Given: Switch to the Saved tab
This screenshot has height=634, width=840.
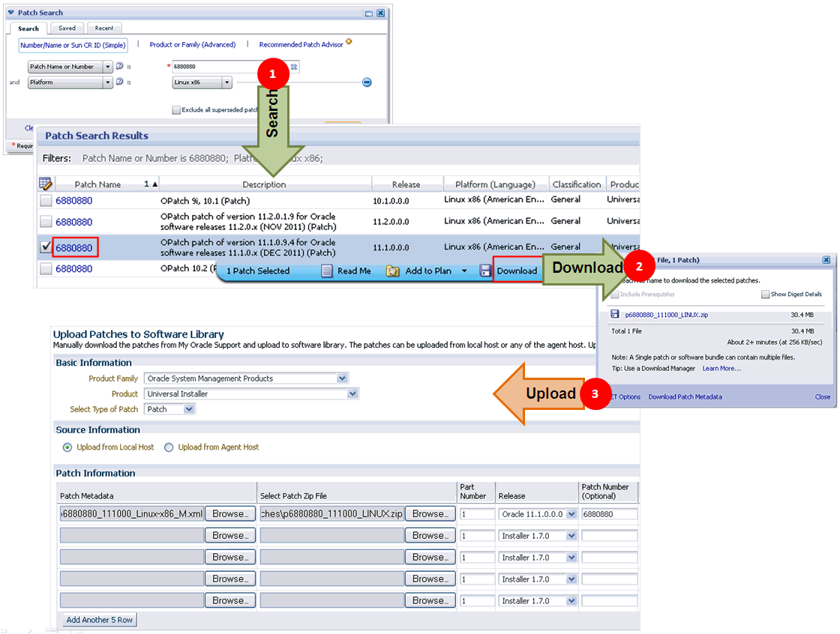Looking at the screenshot, I should point(67,28).
